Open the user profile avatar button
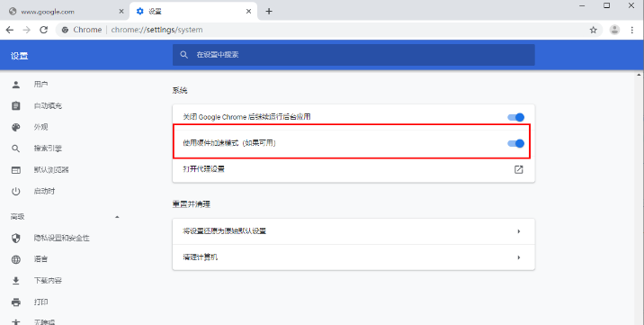644x325 pixels. click(614, 30)
